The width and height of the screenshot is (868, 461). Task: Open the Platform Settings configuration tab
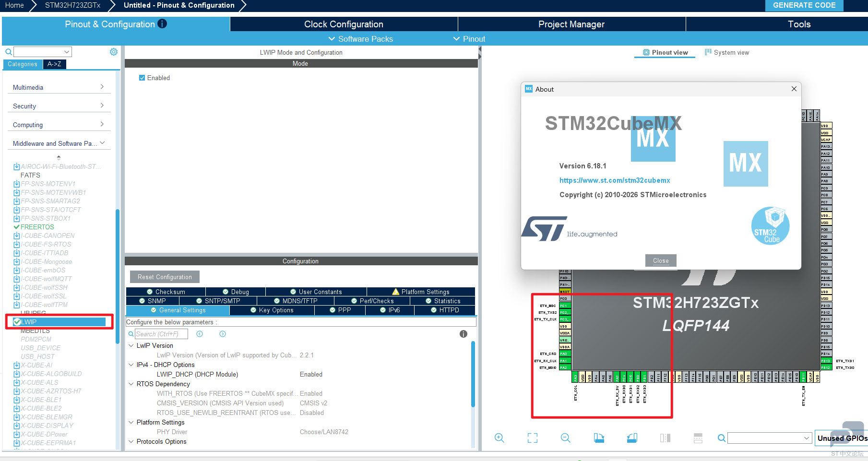coord(421,292)
